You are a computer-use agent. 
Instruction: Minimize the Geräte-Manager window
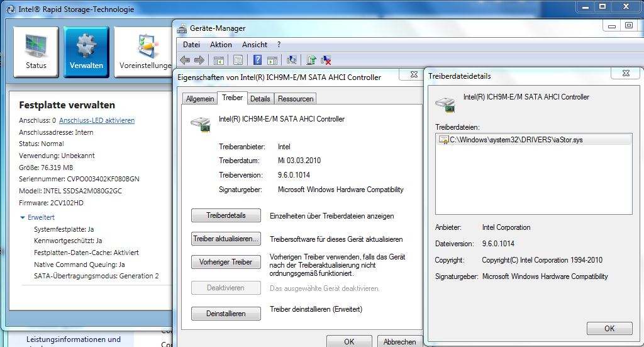coord(611,26)
